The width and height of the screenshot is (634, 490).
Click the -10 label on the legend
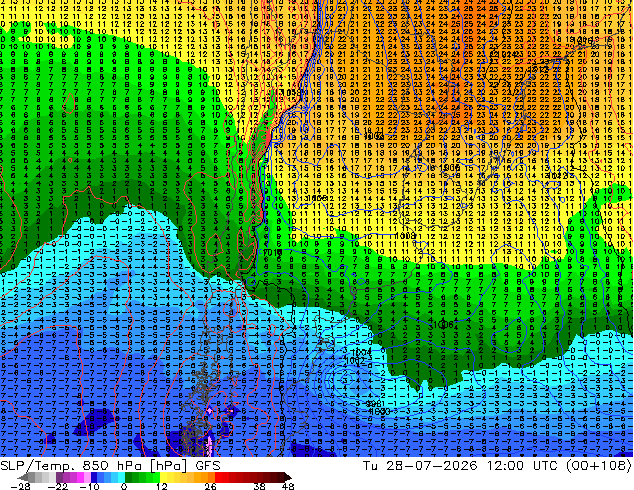[89, 486]
